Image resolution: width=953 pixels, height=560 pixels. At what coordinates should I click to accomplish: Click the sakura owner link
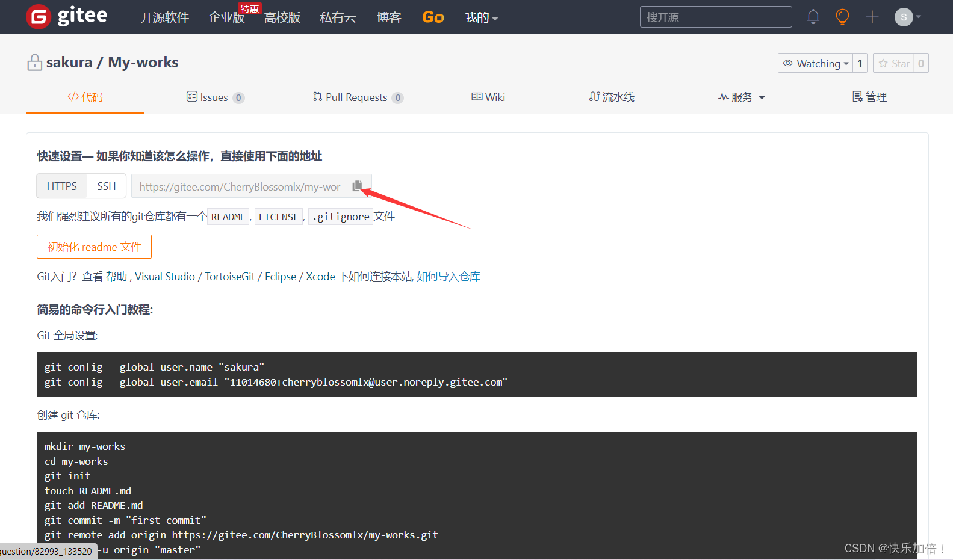pyautogui.click(x=69, y=63)
